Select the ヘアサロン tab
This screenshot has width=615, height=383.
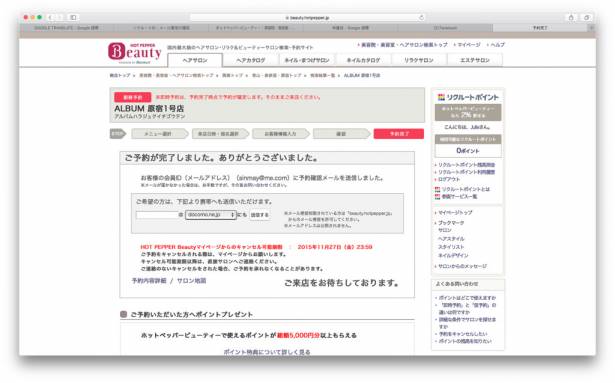[x=195, y=60]
